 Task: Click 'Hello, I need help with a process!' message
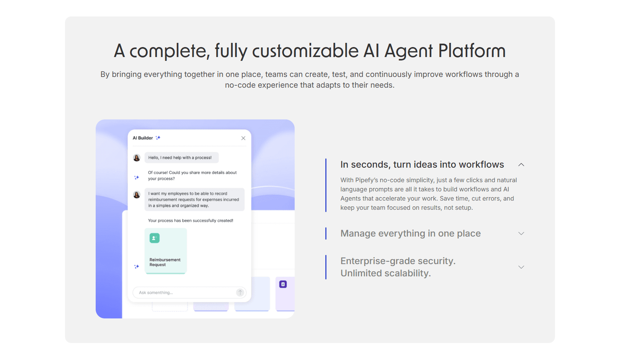(x=181, y=158)
